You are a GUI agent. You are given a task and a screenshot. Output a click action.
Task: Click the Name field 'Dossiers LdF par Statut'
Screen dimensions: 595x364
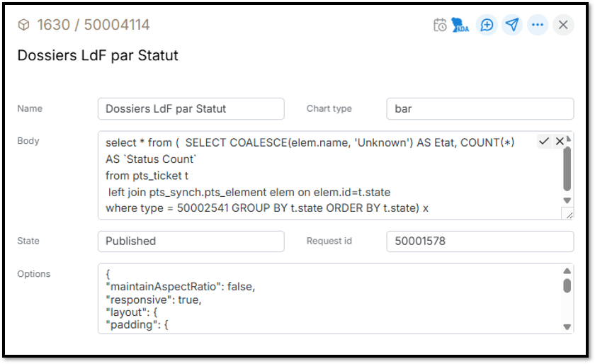pos(191,109)
